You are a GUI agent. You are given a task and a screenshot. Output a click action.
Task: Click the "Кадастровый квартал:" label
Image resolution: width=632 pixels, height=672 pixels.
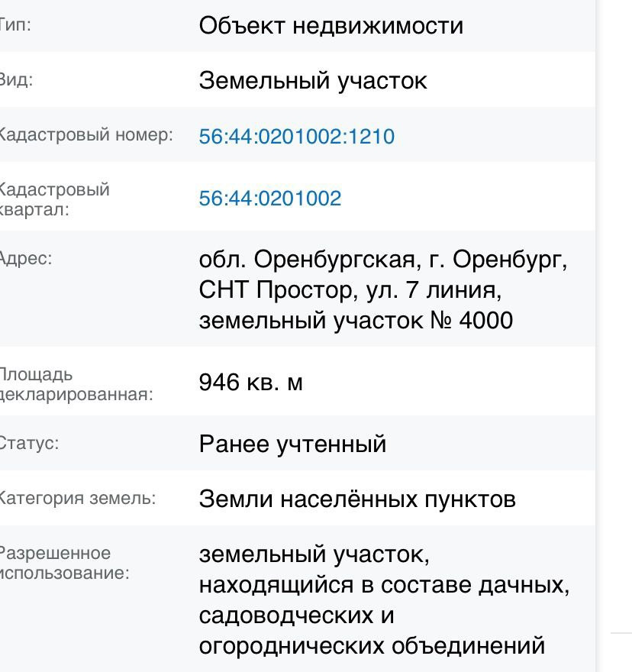tap(53, 199)
